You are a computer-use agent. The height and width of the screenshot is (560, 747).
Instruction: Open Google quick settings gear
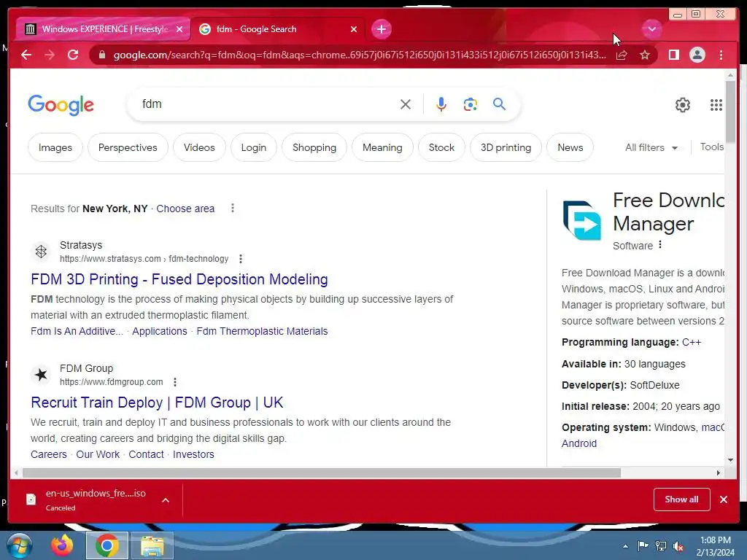(x=683, y=105)
